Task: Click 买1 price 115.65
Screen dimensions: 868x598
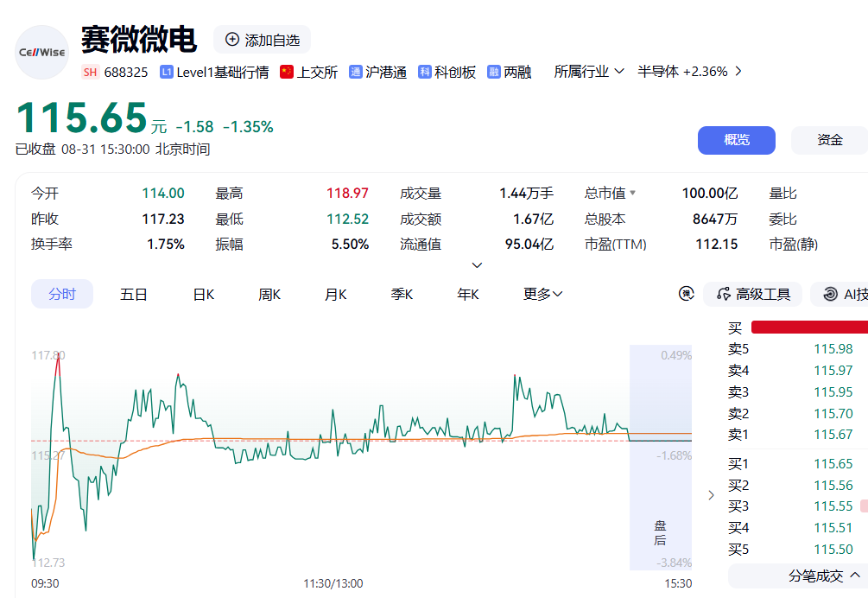Action: pos(833,464)
